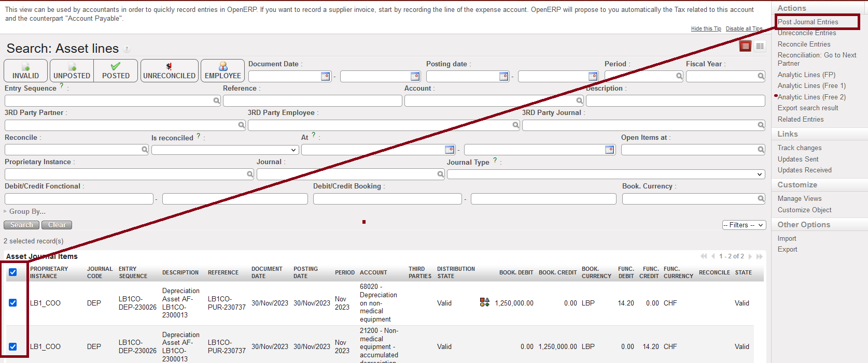Click first Debit/Credit Fonctional input
Viewport: 868px width, 363px height.
[79, 199]
